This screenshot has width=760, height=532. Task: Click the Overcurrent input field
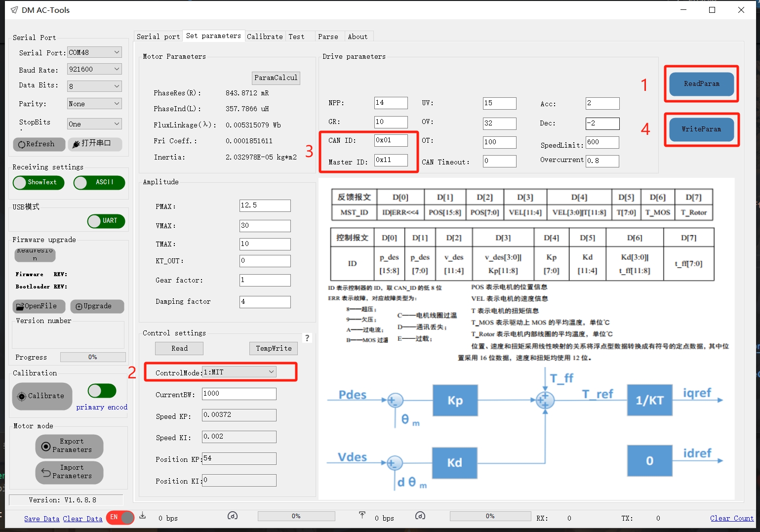602,161
